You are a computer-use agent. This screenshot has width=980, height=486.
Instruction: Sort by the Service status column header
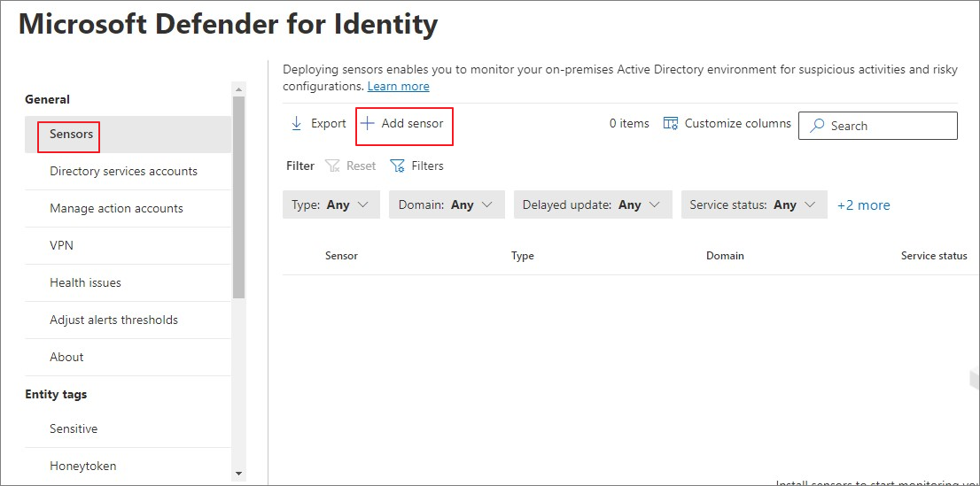coord(935,256)
